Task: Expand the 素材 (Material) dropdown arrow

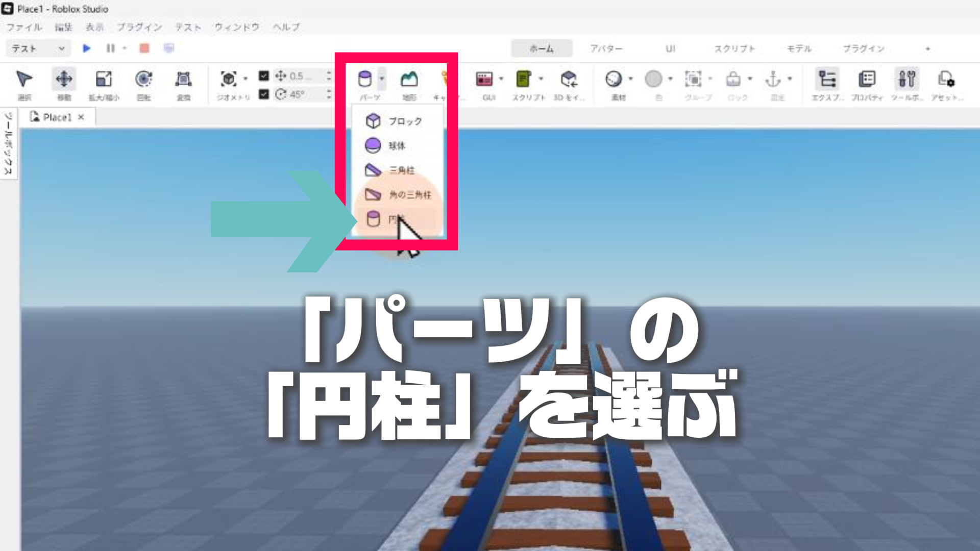Action: click(x=630, y=79)
